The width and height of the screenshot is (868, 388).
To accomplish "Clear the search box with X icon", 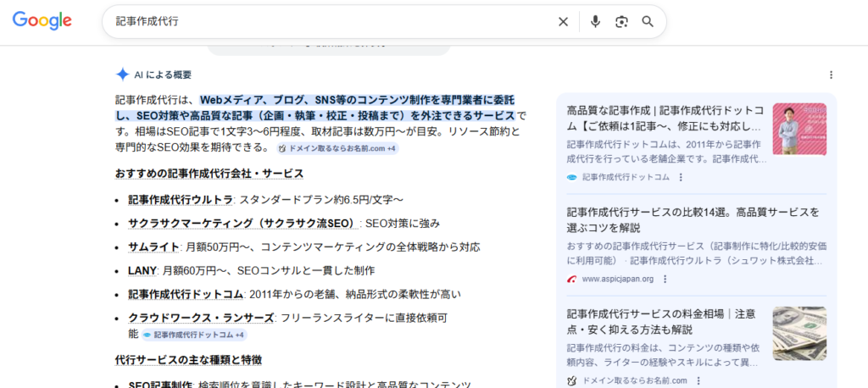I will [x=563, y=22].
